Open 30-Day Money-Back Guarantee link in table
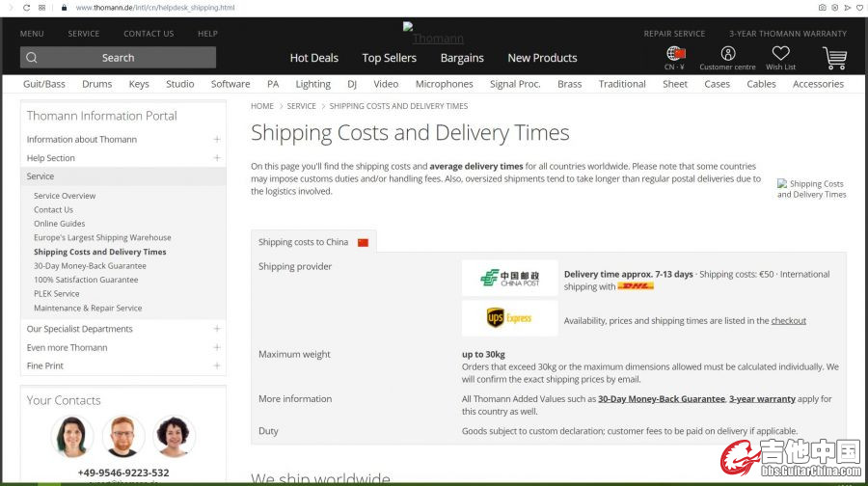 click(662, 399)
